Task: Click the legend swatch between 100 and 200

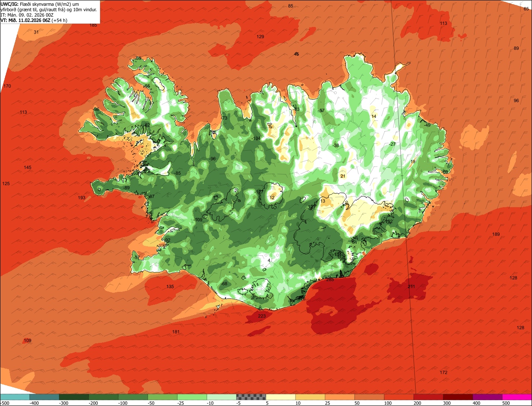Action: point(399,397)
